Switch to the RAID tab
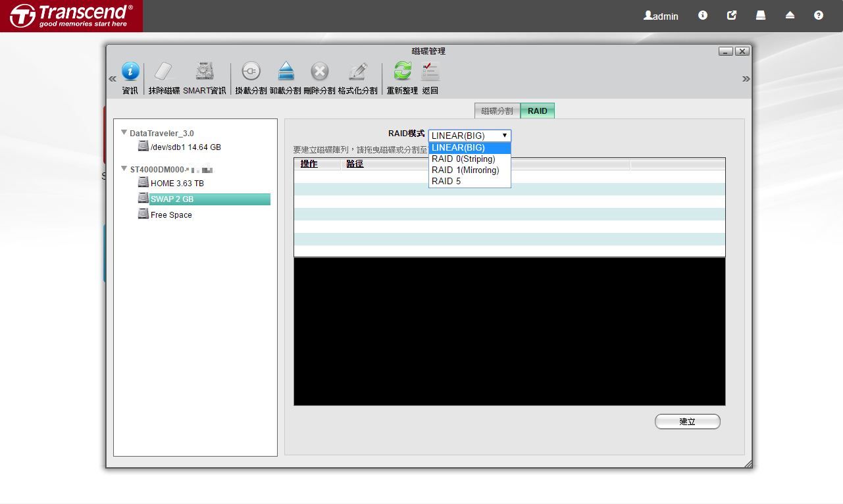Image resolution: width=843 pixels, height=504 pixels. pyautogui.click(x=538, y=111)
